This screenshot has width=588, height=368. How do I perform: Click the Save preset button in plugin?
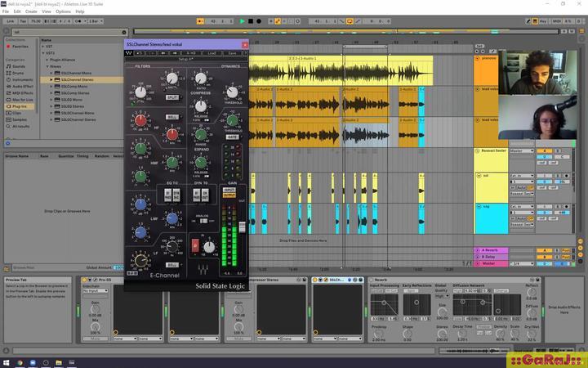(232, 53)
